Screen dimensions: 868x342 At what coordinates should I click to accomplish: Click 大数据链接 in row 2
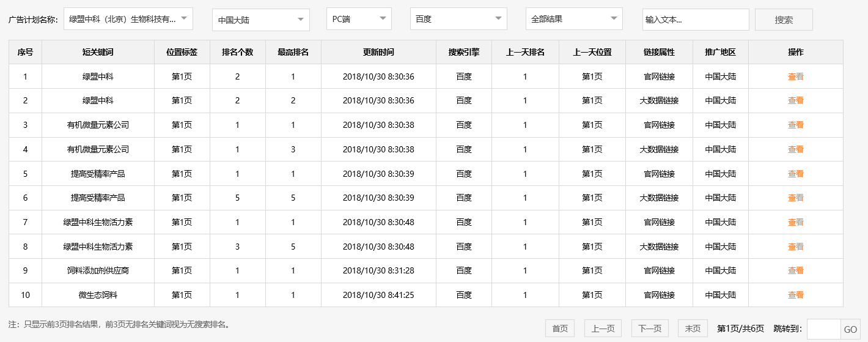click(659, 100)
